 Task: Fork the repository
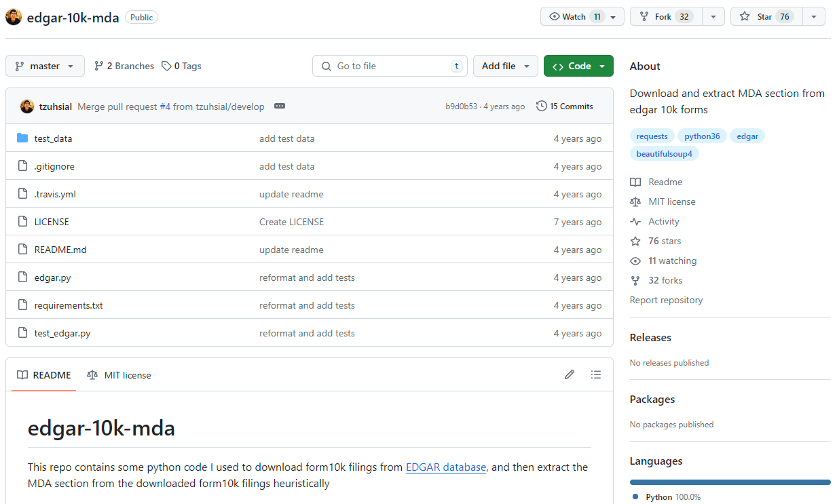[666, 17]
